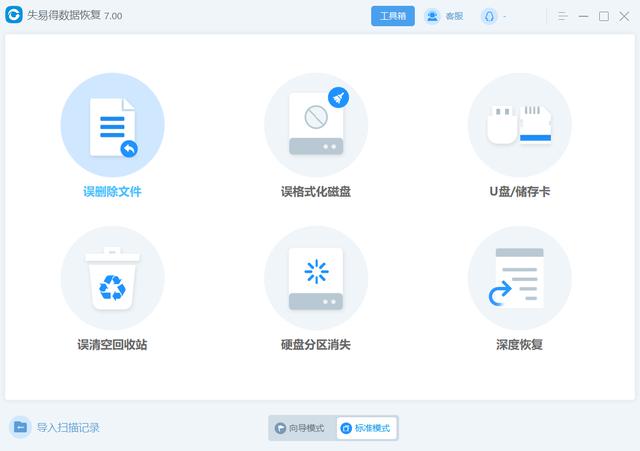Minimize the data recovery window
This screenshot has width=640, height=451.
584,16
